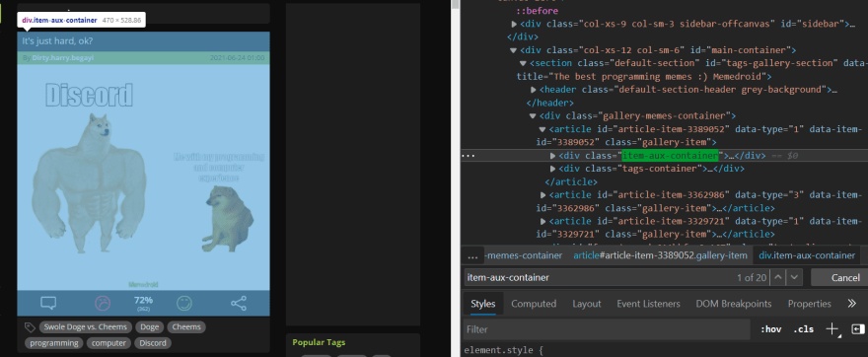Click the Popular Tags heading
The height and width of the screenshot is (357, 868).
[x=319, y=342]
